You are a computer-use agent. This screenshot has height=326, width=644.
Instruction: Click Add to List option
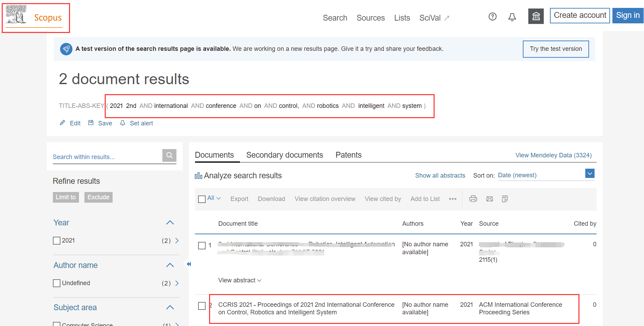[425, 199]
